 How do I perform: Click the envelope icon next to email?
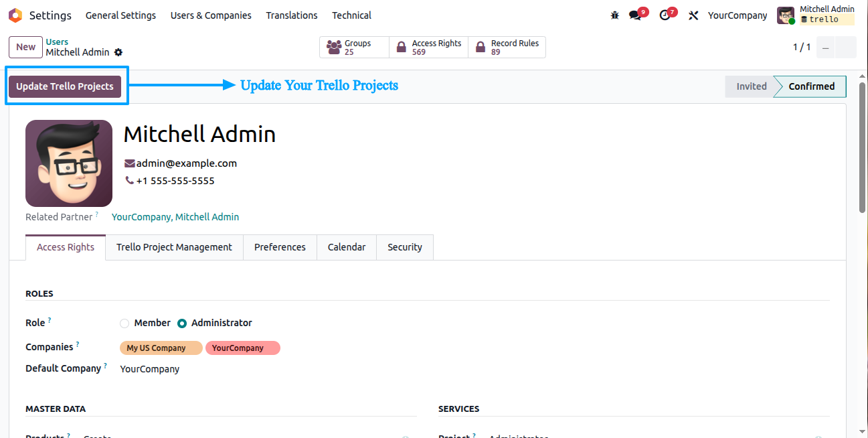[130, 163]
